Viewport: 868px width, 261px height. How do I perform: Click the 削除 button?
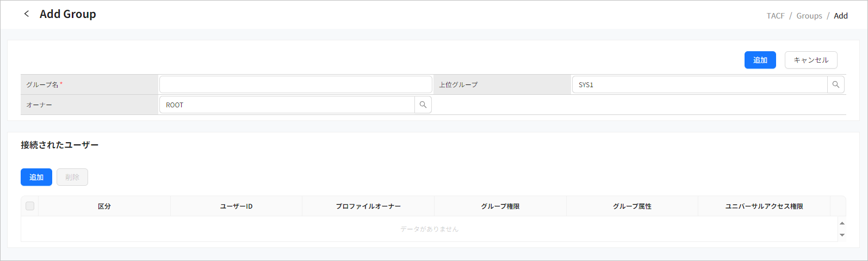point(72,177)
